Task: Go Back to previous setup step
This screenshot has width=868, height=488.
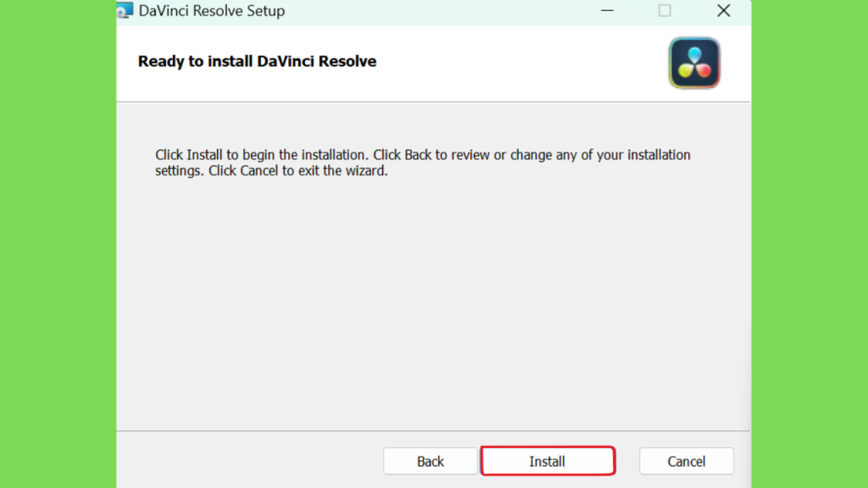Action: pyautogui.click(x=430, y=461)
